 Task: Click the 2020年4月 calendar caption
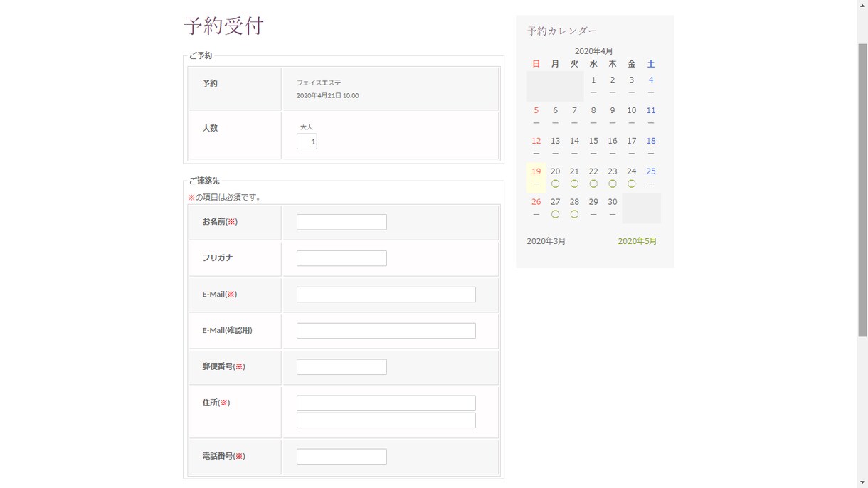pos(593,51)
